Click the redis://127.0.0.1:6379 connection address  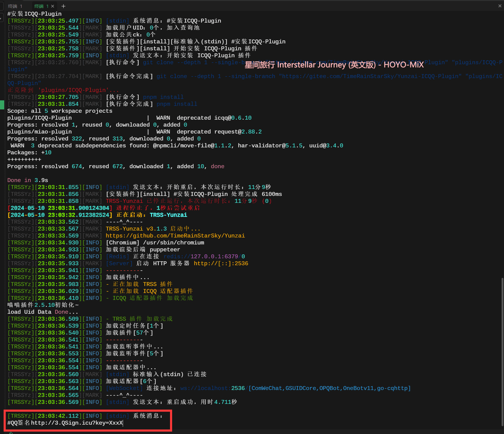(204, 256)
